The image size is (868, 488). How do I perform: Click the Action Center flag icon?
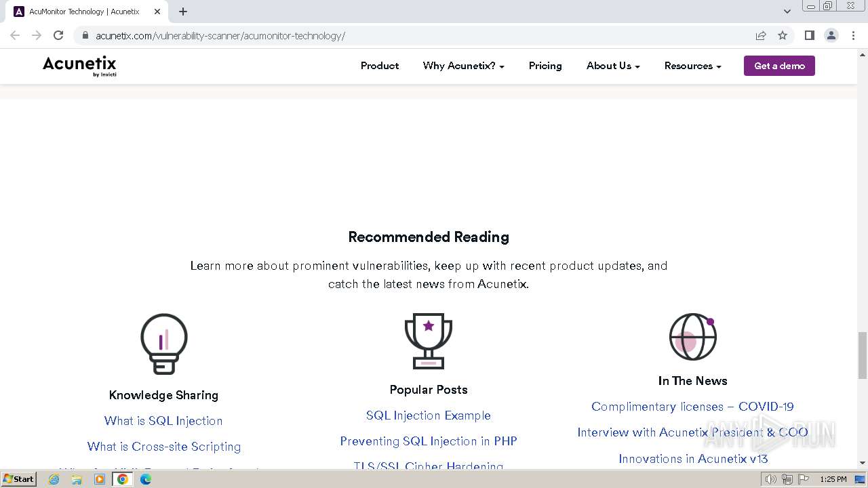tap(802, 479)
